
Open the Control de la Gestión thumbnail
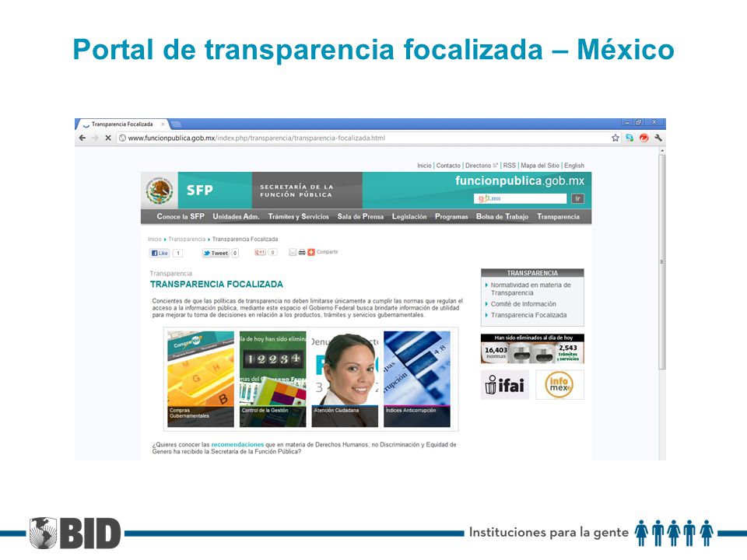click(x=273, y=379)
